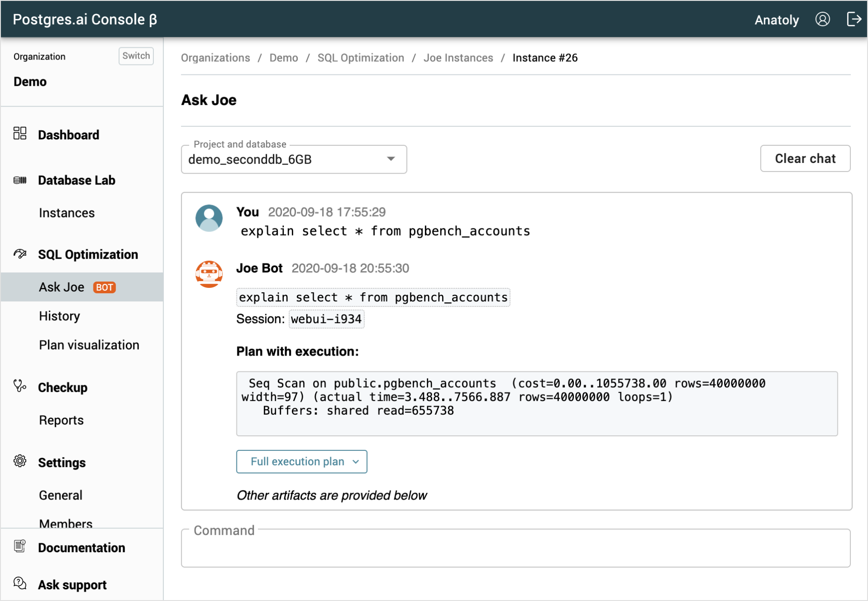Open General settings
This screenshot has height=601, width=868.
point(60,495)
